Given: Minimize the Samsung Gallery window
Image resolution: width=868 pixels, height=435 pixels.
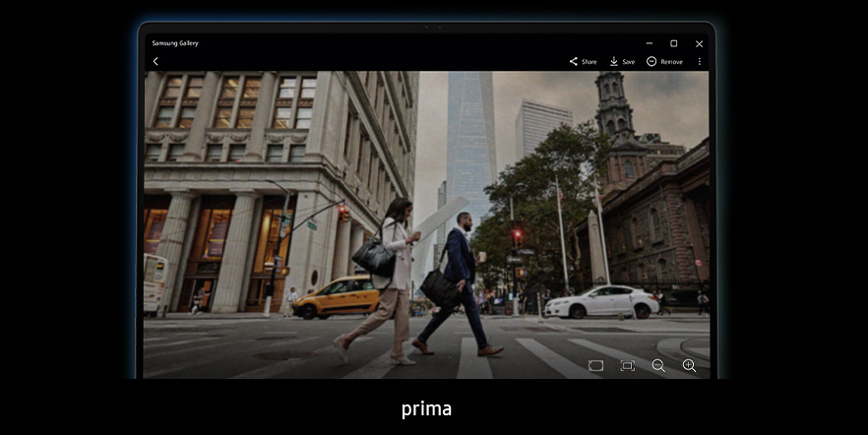Looking at the screenshot, I should [x=650, y=43].
